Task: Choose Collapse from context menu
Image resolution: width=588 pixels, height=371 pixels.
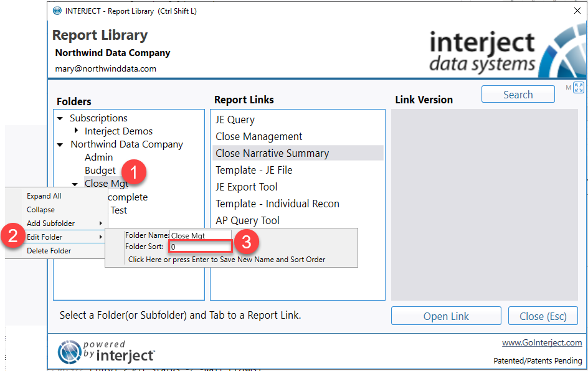Action: pos(40,210)
